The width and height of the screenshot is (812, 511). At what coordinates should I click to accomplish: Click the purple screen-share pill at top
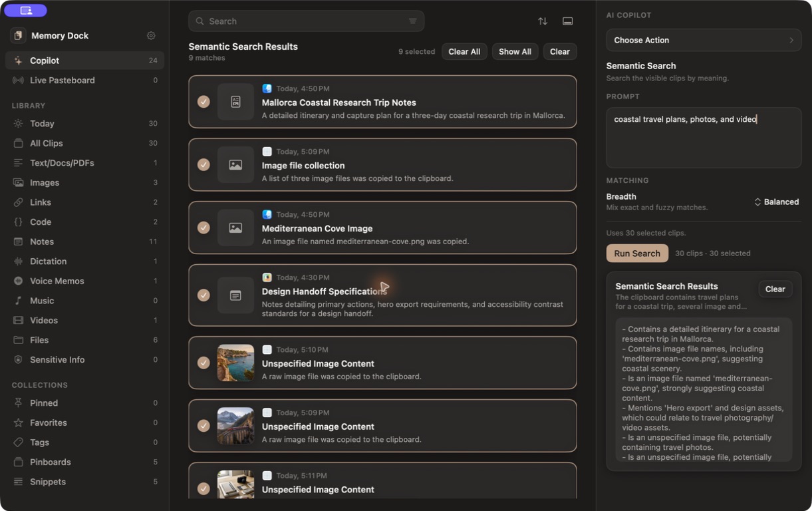tap(26, 10)
